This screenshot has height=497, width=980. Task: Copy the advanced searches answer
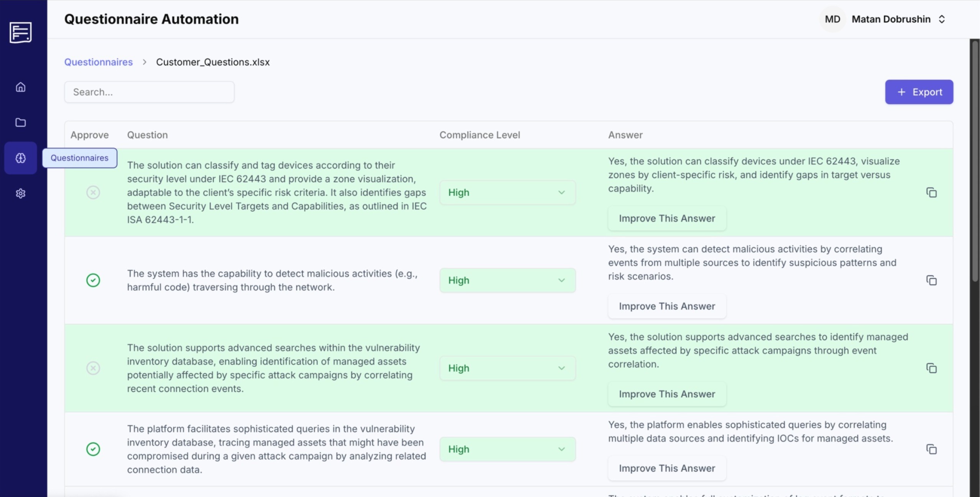[931, 368]
